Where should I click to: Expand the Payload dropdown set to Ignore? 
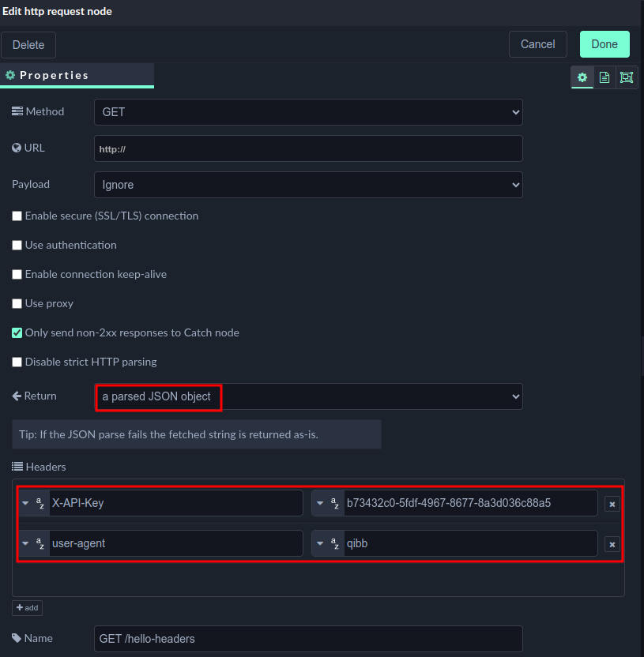[308, 185]
